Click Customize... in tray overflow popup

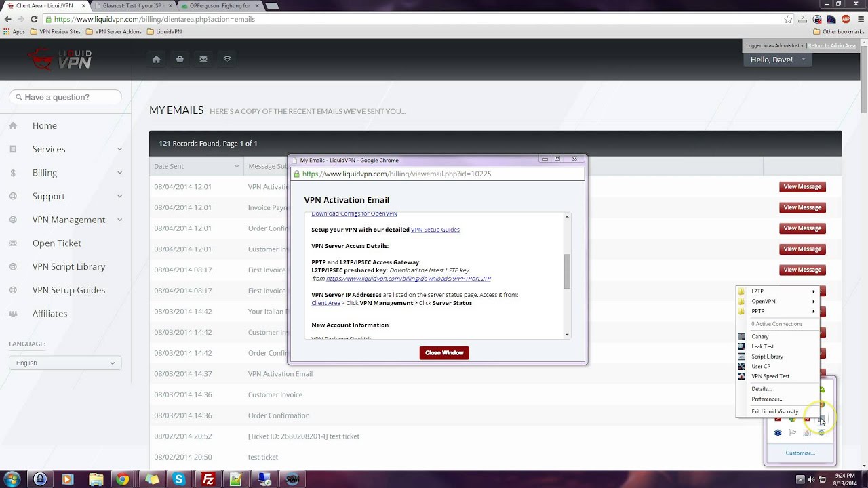pos(800,453)
